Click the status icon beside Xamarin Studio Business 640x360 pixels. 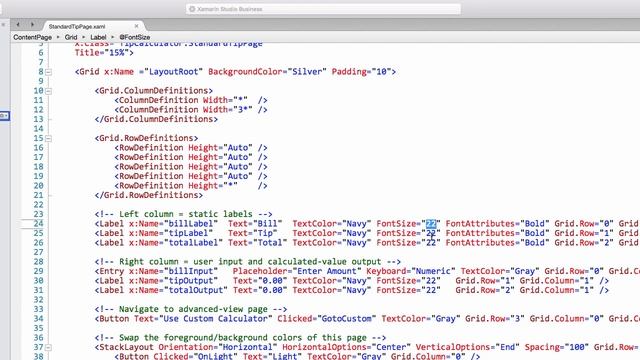point(192,9)
